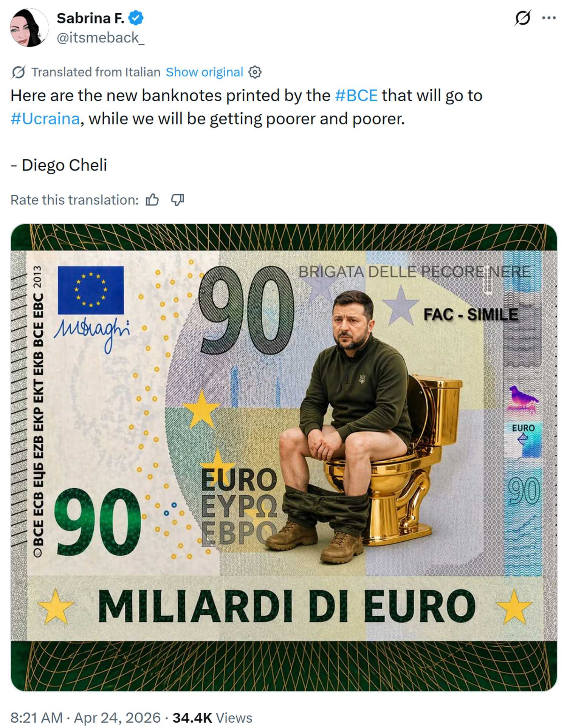
Task: Open the #BCE hashtag
Action: [356, 96]
